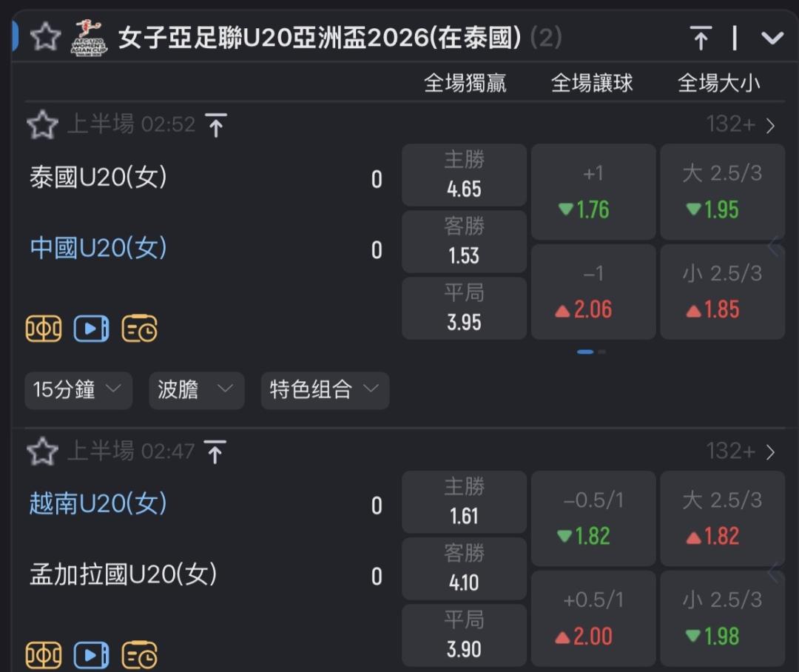Open match schedule stats icon for Thailand match
799x672 pixels.
coord(139,329)
